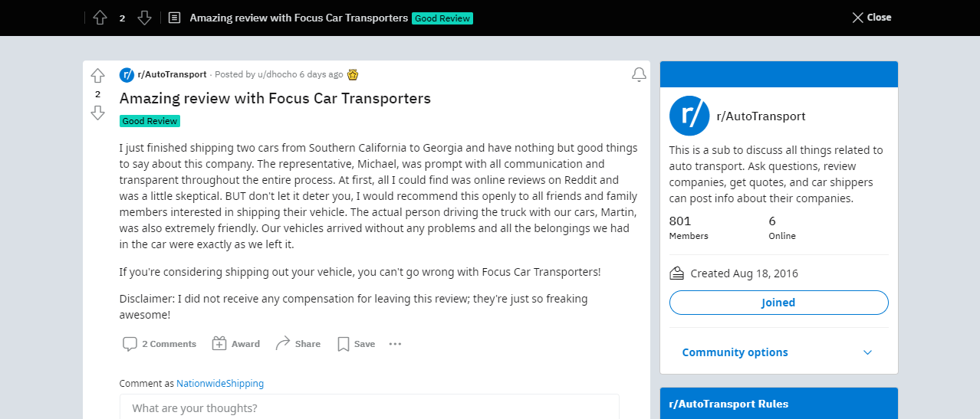Open the three-dots more options menu
Image resolution: width=980 pixels, height=419 pixels.
pos(395,344)
